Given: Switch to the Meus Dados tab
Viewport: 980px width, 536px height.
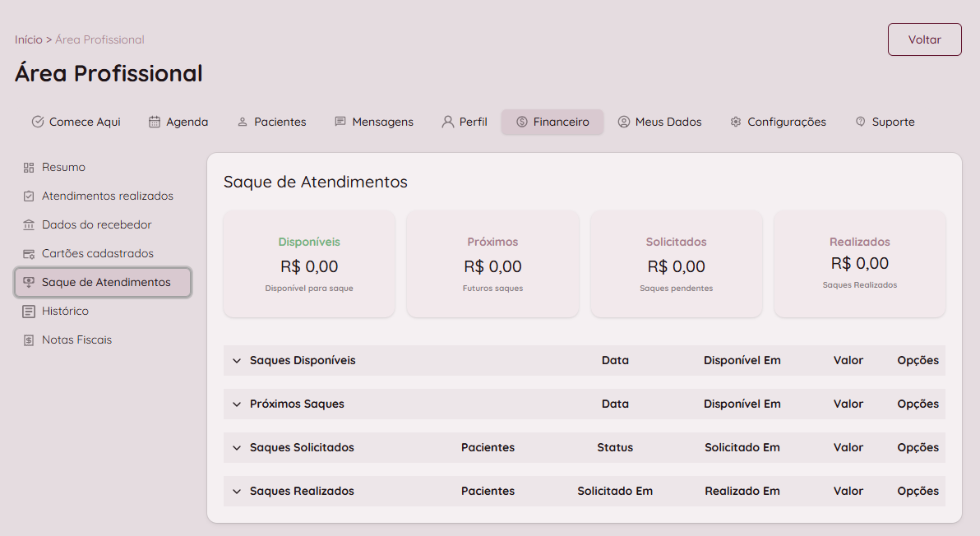Looking at the screenshot, I should coord(659,122).
